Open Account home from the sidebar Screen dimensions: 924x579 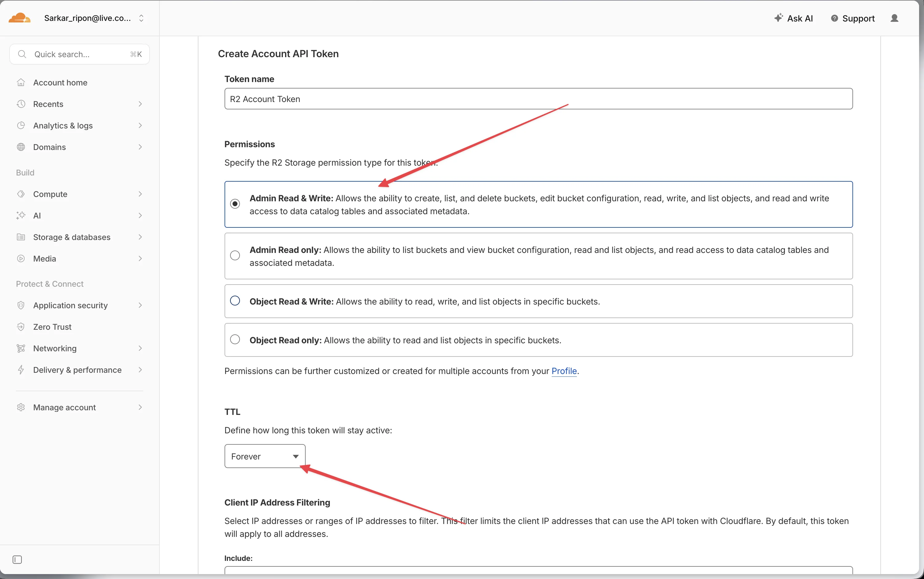click(x=60, y=82)
